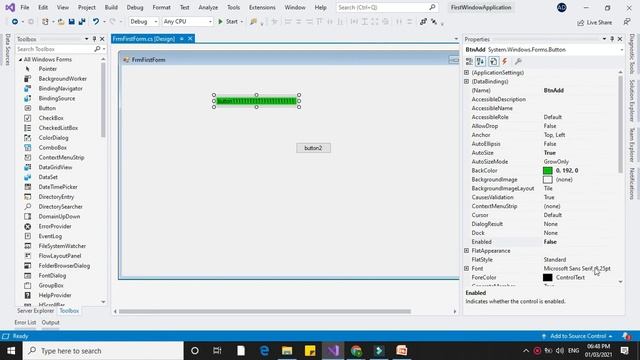
Task: Click the Property Pages wrench icon
Action: 518,62
